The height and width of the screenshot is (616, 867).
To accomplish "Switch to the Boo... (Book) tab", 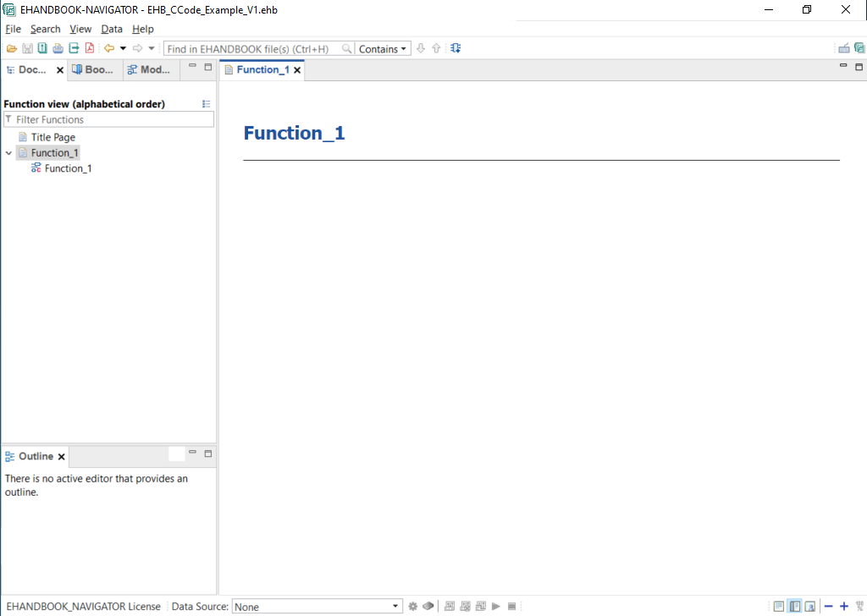I will point(93,70).
